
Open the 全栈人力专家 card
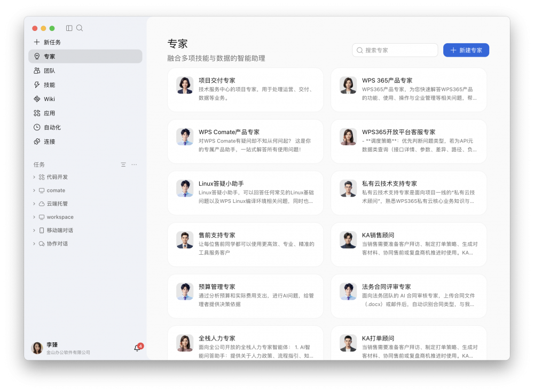tap(245, 343)
